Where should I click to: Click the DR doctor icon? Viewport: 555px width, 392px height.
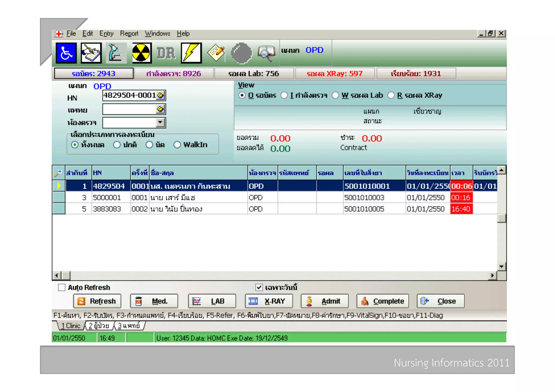point(166,53)
